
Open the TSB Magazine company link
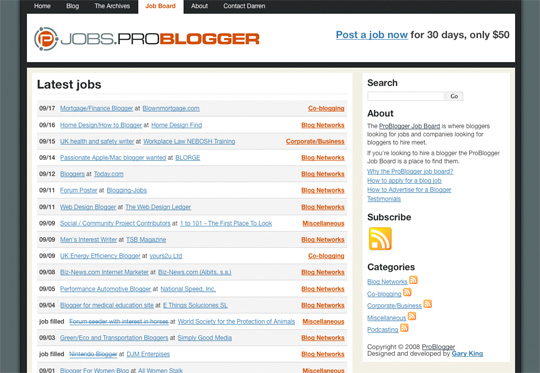[x=146, y=240]
